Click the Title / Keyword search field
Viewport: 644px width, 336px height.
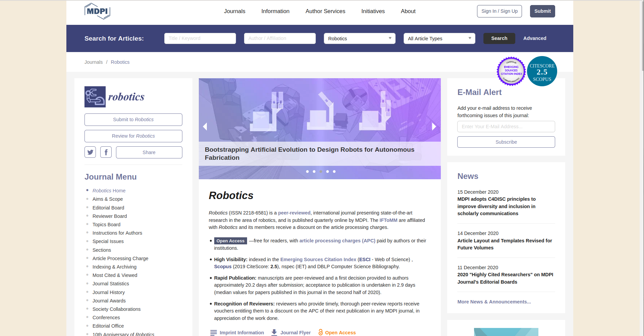(x=200, y=39)
